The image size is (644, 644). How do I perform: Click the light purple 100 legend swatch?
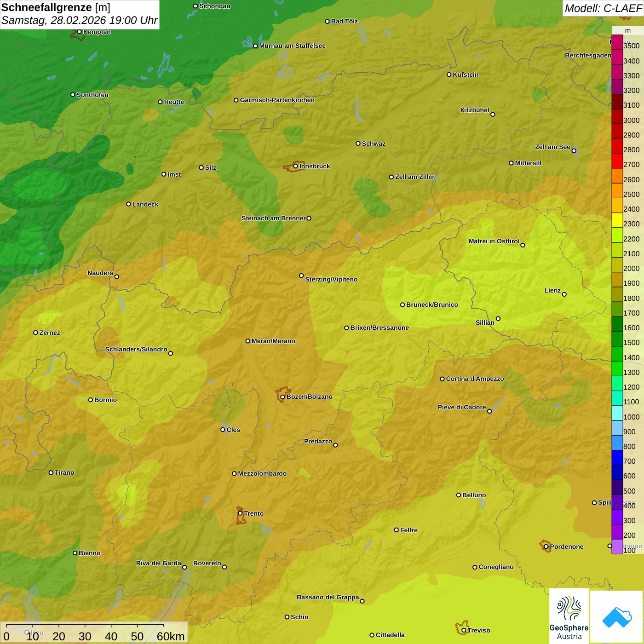(x=617, y=546)
